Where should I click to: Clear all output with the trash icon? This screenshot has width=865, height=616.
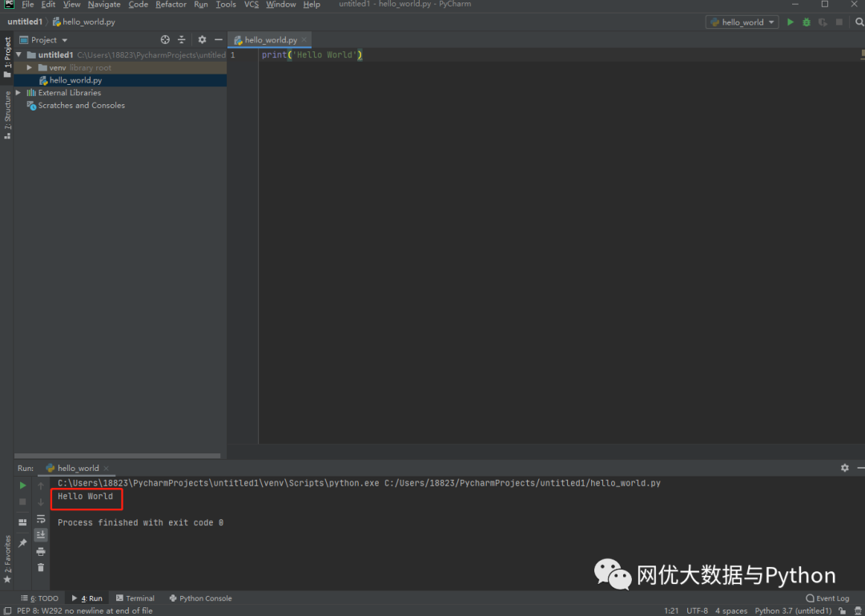41,567
